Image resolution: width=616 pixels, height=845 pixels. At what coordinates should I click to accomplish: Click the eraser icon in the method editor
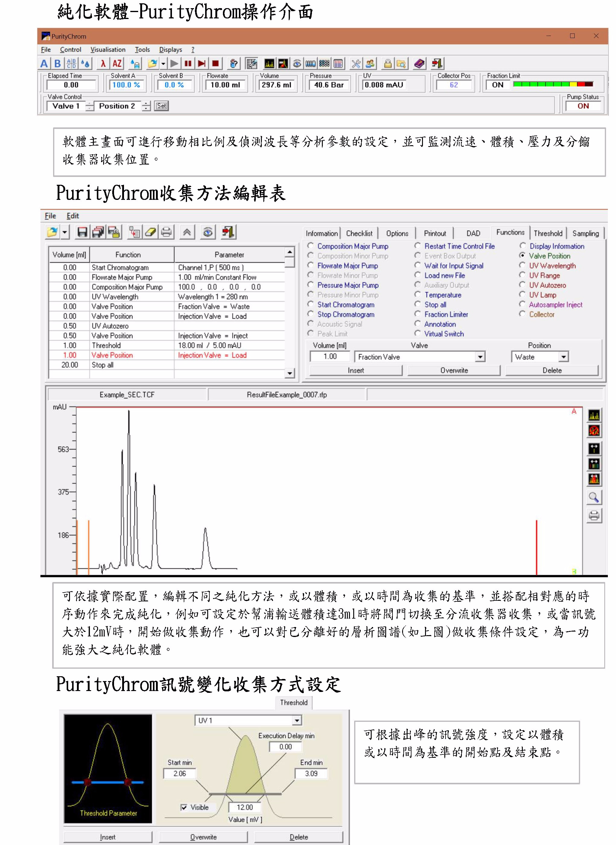click(x=151, y=232)
